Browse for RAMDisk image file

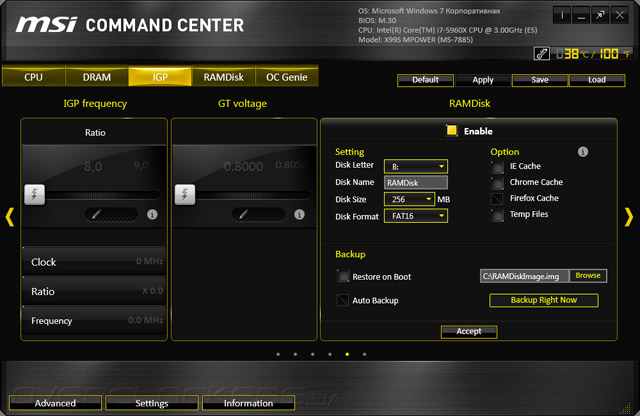pos(588,276)
